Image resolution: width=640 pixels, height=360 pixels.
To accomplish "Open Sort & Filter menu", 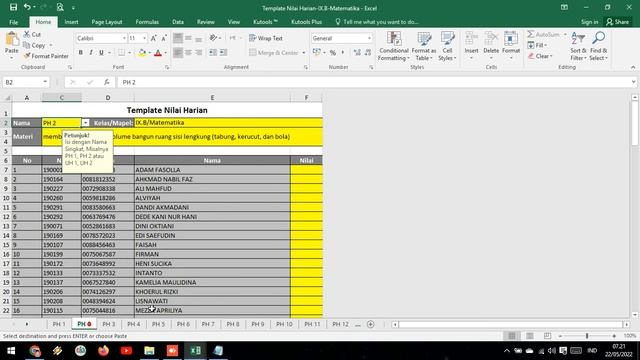I will click(x=578, y=47).
